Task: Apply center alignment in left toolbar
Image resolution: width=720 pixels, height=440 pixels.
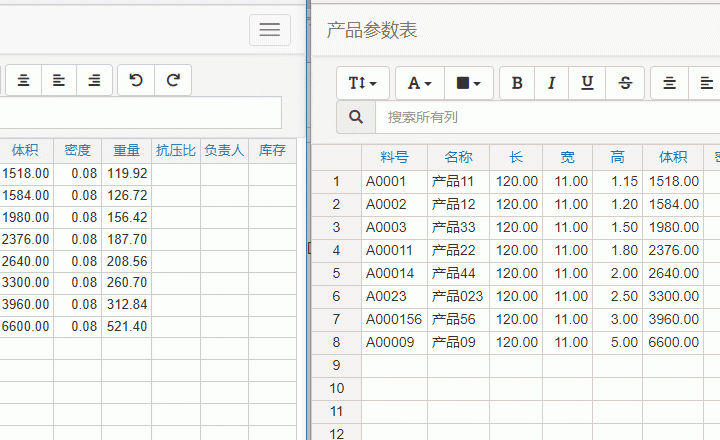Action: pos(23,81)
